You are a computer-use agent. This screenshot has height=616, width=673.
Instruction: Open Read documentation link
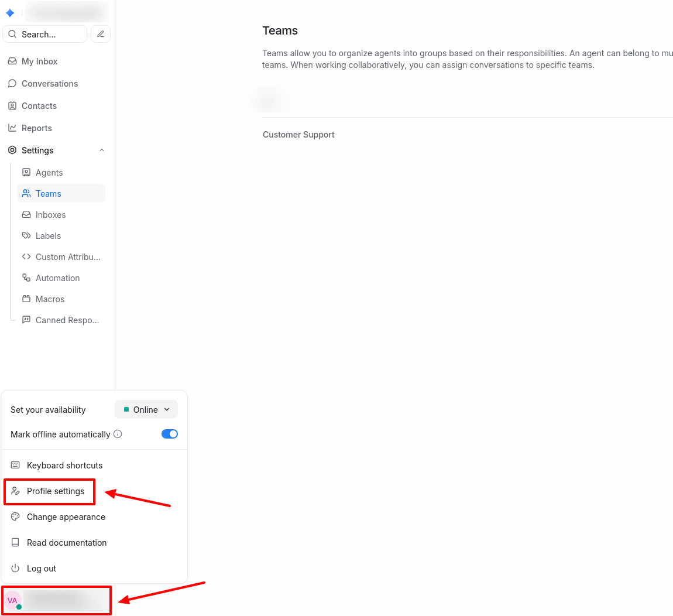(67, 543)
